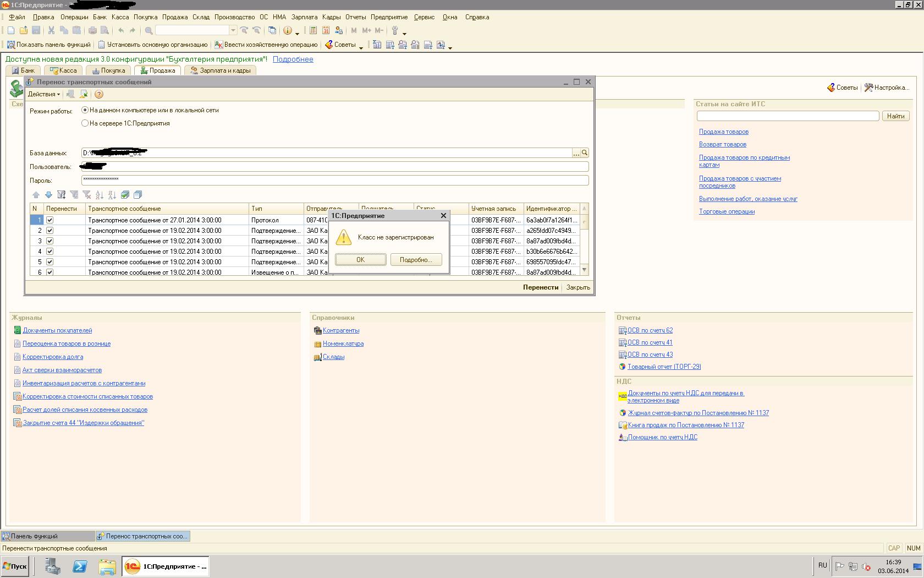Click the file explorer icon in taskbar

[107, 566]
